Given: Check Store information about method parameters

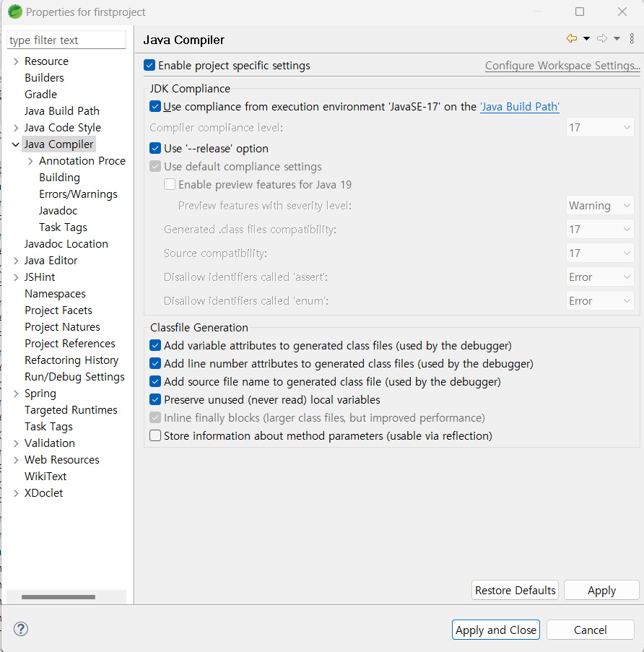Looking at the screenshot, I should click(155, 435).
